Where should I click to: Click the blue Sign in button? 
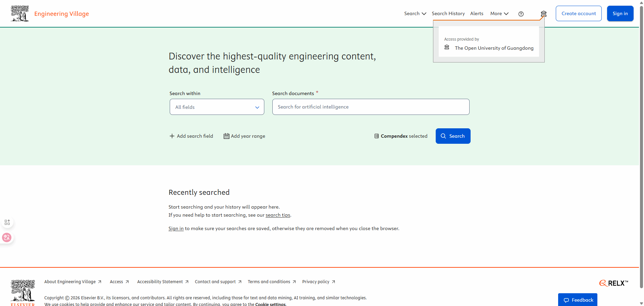point(620,13)
